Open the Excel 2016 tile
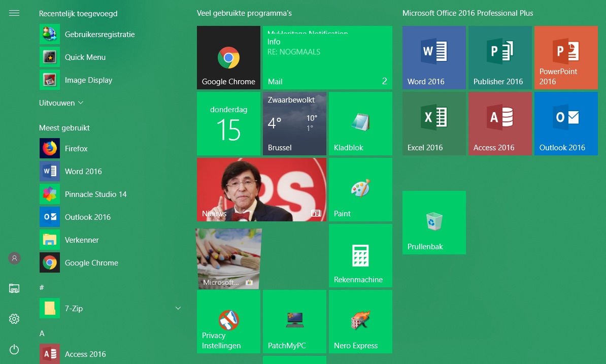 [x=434, y=124]
